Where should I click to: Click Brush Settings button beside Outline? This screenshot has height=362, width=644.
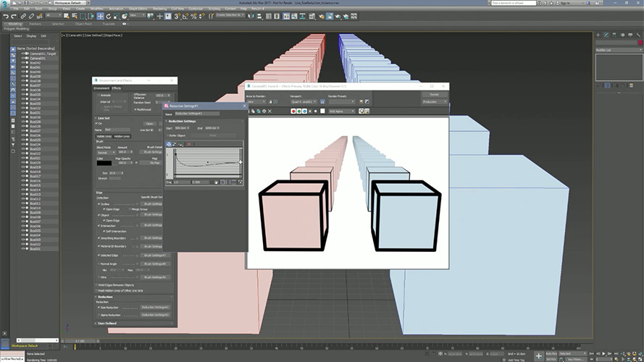[x=152, y=204]
